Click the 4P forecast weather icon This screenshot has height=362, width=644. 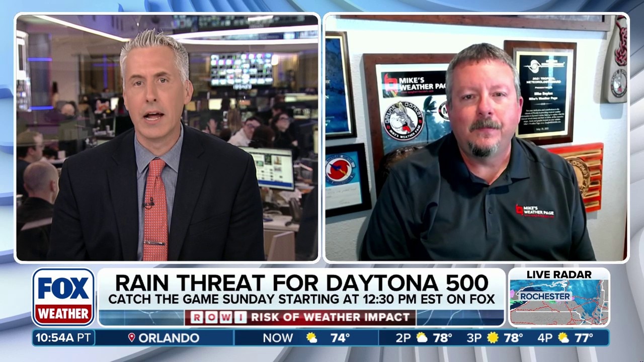(563, 338)
